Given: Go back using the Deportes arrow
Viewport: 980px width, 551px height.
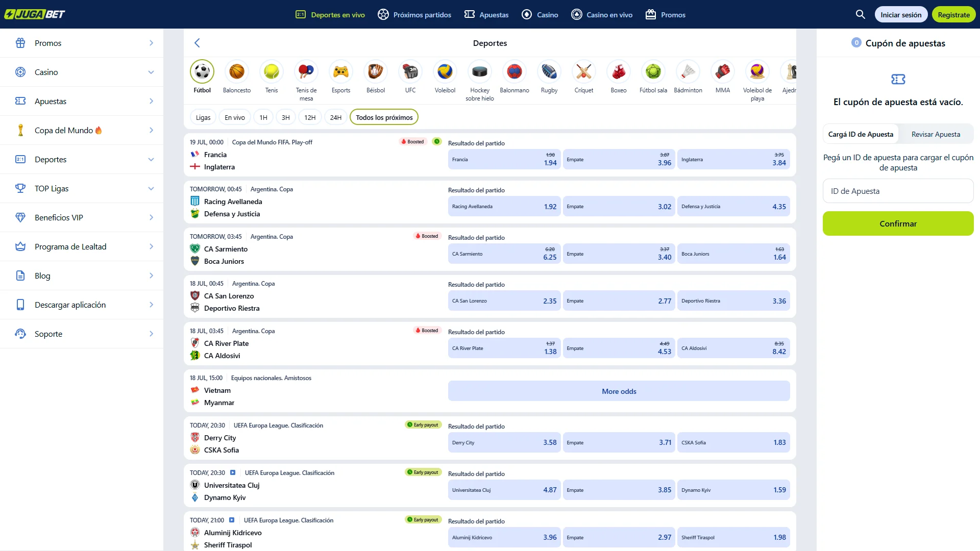Looking at the screenshot, I should click(197, 43).
